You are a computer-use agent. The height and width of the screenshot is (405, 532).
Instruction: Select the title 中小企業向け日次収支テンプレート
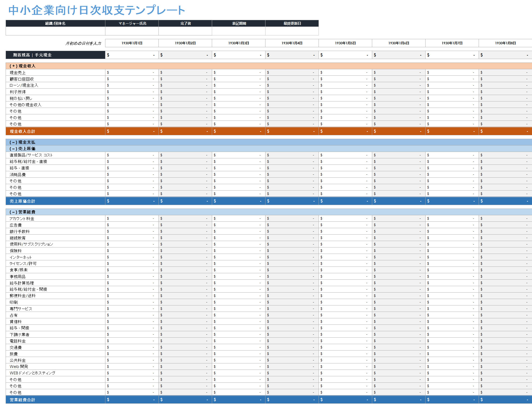point(97,10)
